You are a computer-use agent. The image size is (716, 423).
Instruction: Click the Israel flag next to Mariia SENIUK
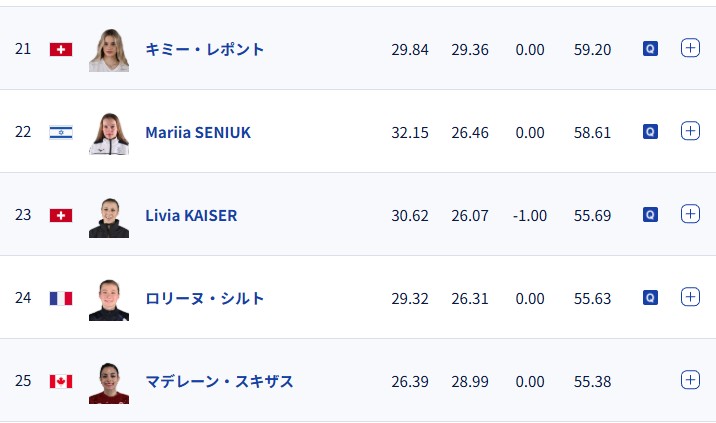click(61, 132)
